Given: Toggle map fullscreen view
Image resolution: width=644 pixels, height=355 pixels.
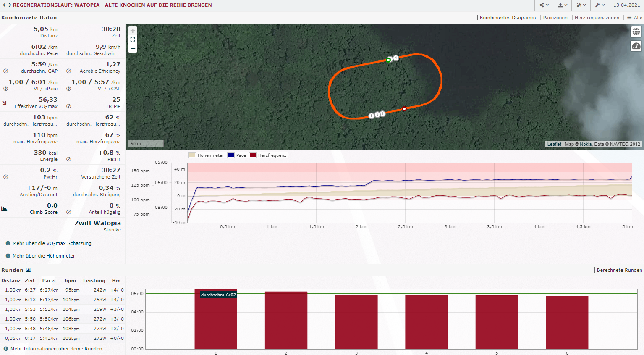Looking at the screenshot, I should [x=133, y=39].
